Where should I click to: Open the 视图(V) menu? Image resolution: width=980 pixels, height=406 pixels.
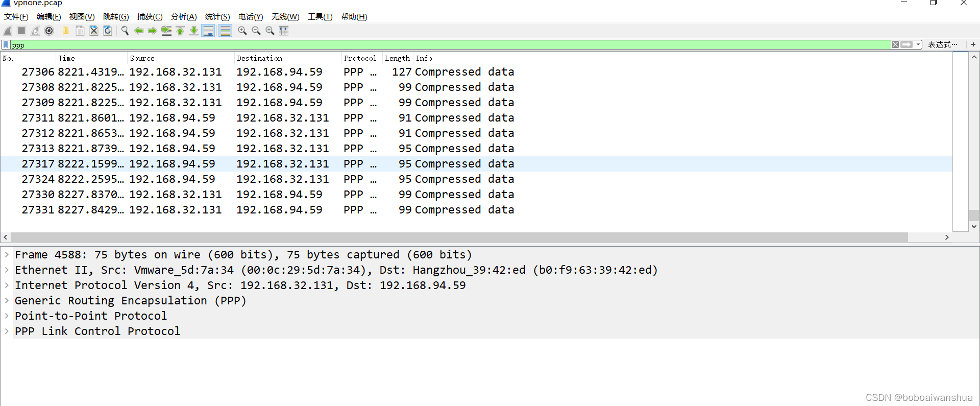click(82, 17)
